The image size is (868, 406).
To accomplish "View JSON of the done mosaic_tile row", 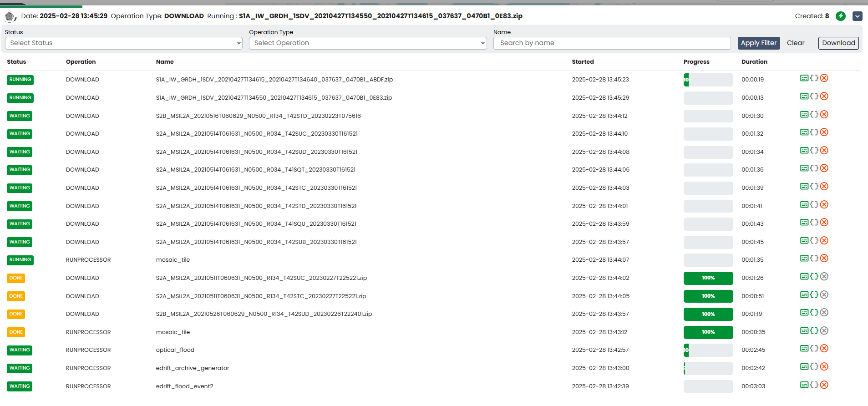I will pos(814,331).
